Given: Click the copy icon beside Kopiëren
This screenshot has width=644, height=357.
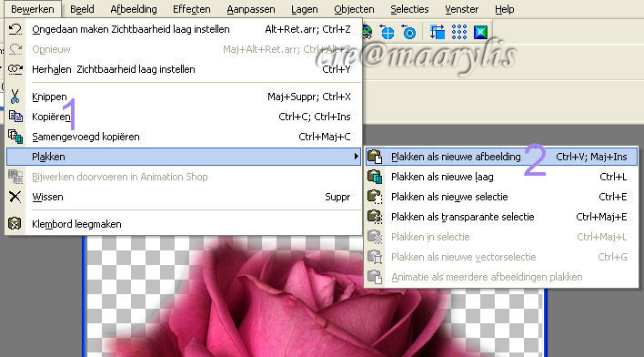Looking at the screenshot, I should (15, 117).
